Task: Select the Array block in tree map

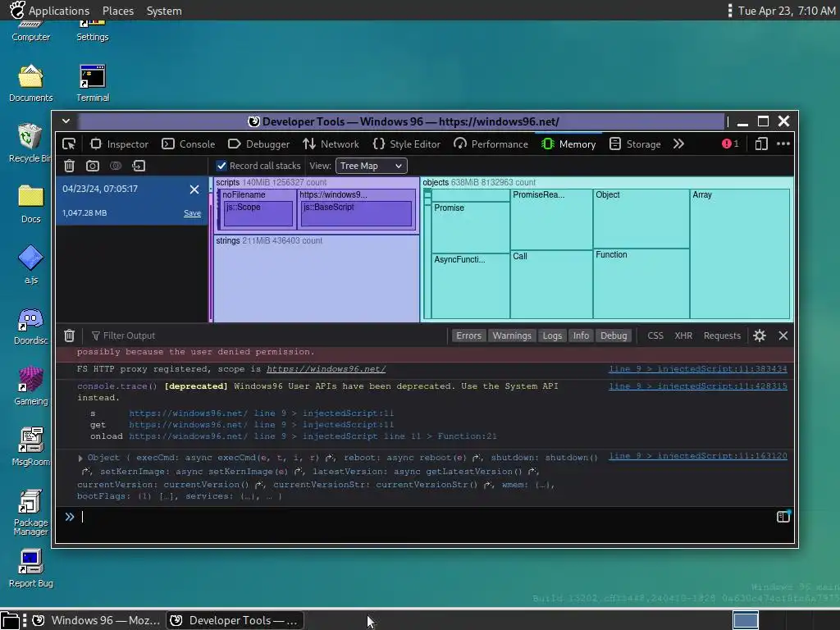Action: [x=740, y=254]
